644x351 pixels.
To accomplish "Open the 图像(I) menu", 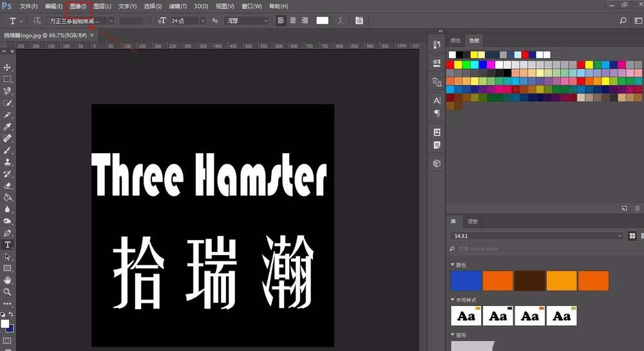I will 78,6.
